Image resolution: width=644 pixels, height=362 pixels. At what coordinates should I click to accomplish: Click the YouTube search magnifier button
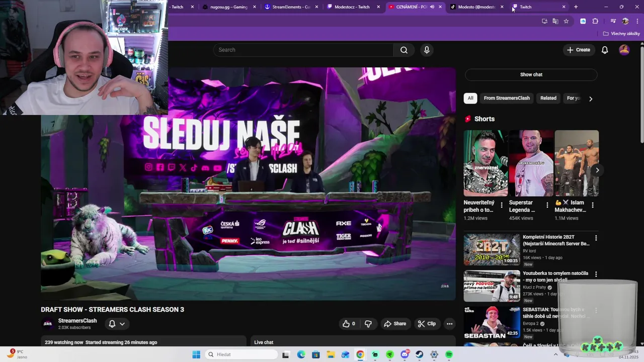coord(404,50)
